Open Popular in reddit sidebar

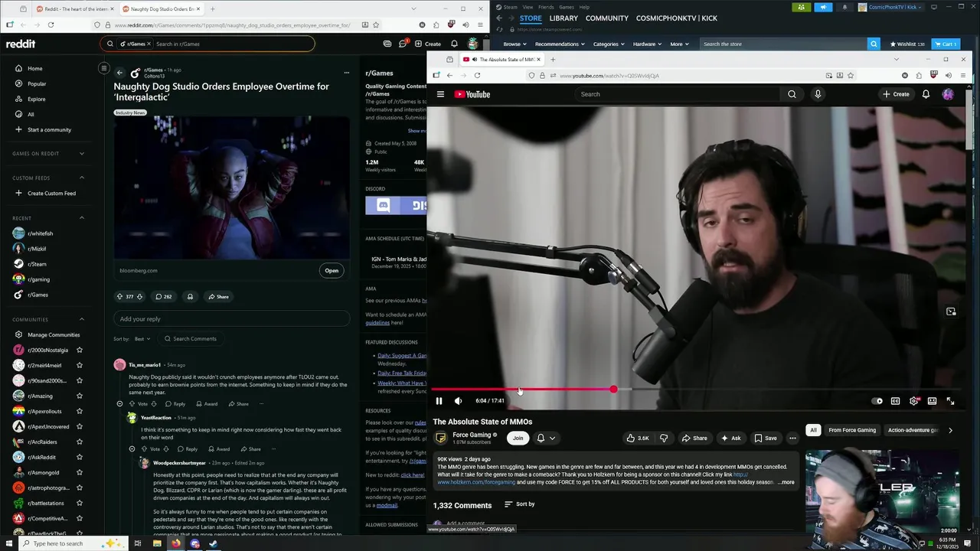(x=37, y=83)
